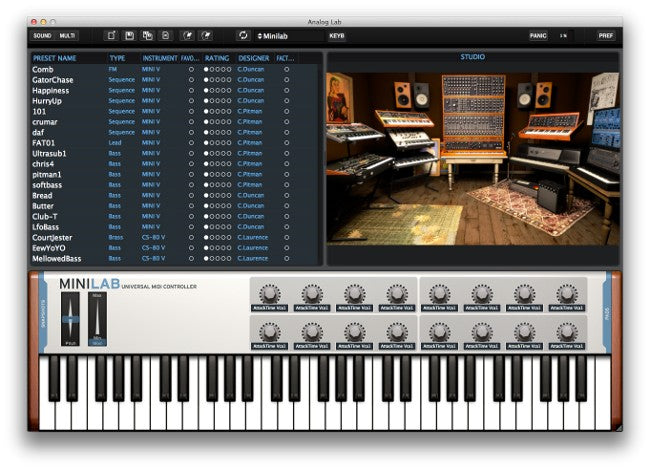This screenshot has width=650, height=469.
Task: Select the chris4 preset
Action: [x=43, y=164]
